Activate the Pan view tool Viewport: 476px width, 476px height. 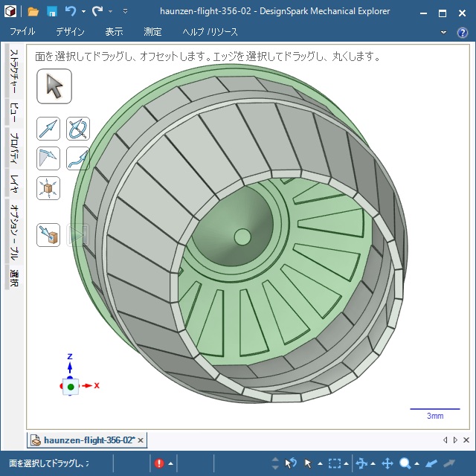pos(387,463)
